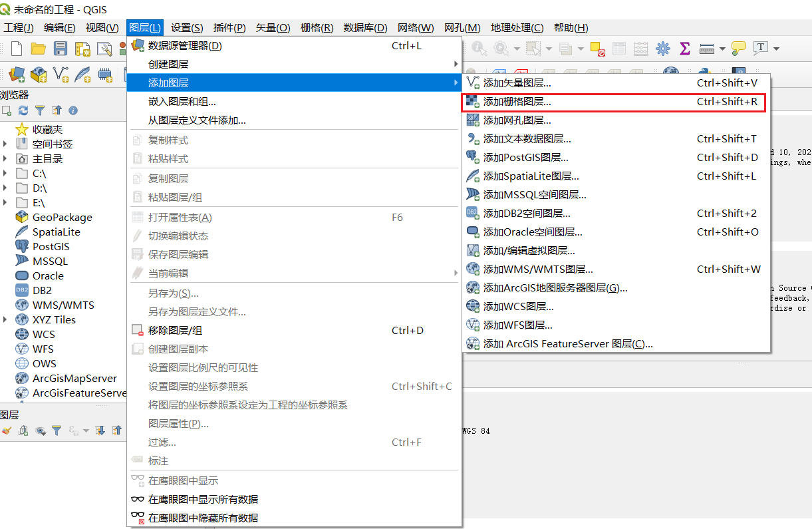Image resolution: width=812 pixels, height=529 pixels.
Task: Refresh the Browser panel
Action: (23, 110)
